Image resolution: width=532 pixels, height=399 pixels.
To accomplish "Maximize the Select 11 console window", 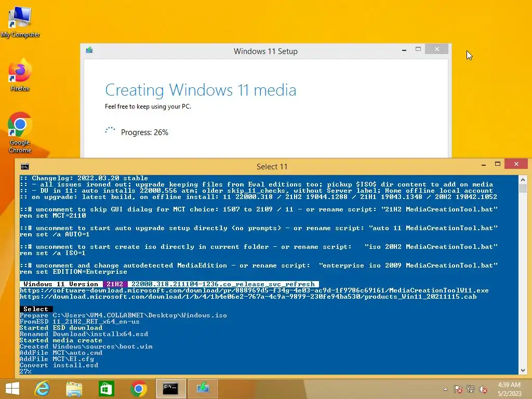I will click(x=498, y=164).
